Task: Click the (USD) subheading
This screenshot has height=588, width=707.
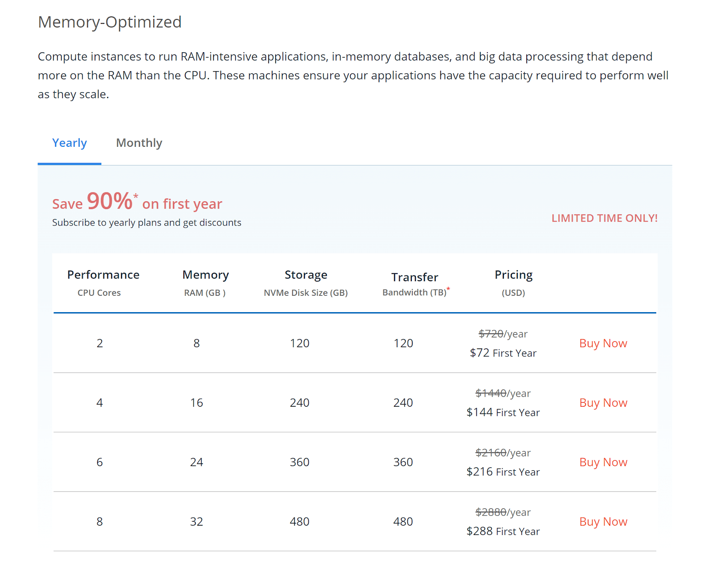Action: click(513, 293)
